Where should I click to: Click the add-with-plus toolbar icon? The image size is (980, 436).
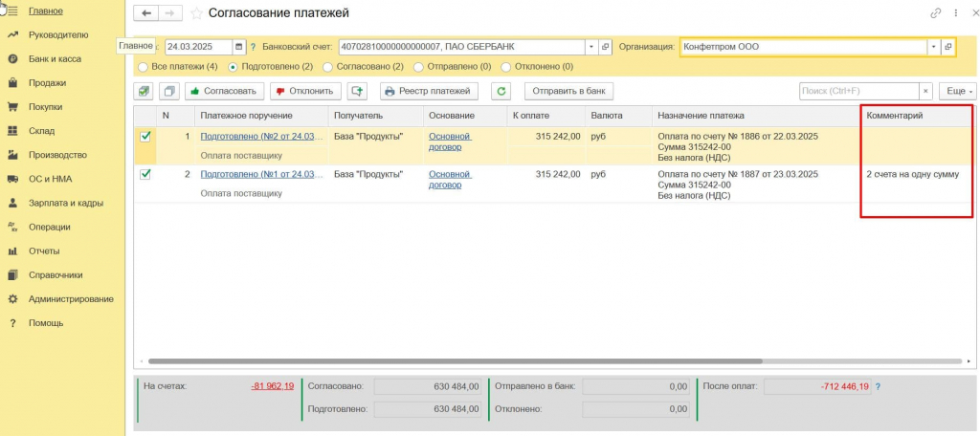(358, 91)
